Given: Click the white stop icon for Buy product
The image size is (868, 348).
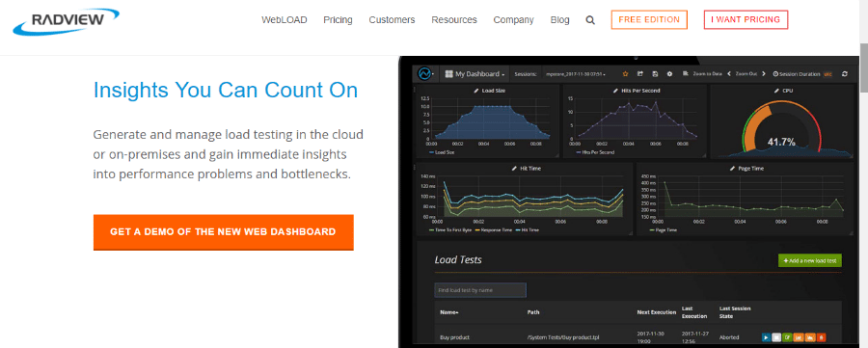Looking at the screenshot, I should tap(776, 337).
